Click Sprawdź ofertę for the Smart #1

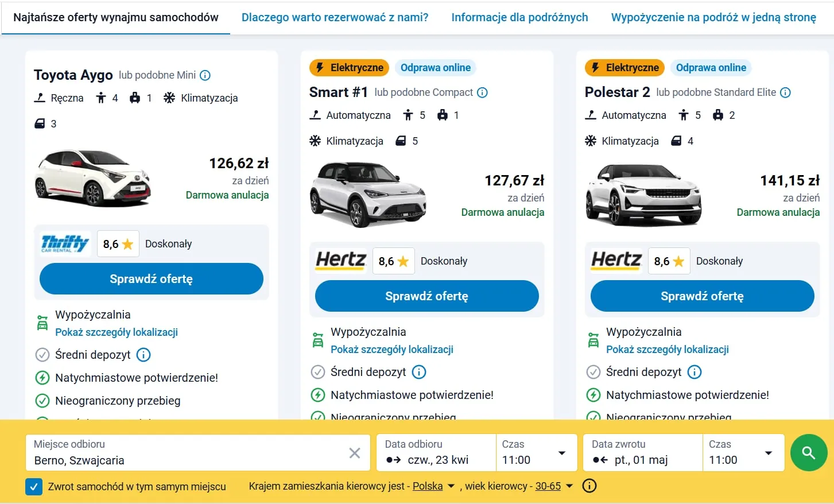[x=426, y=296]
